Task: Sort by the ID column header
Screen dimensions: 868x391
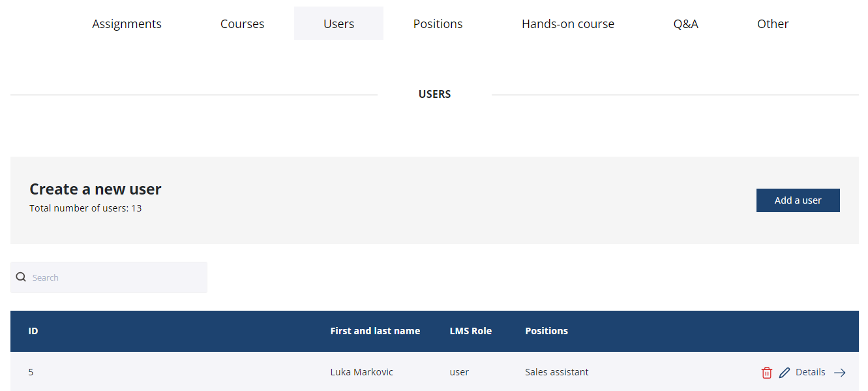Action: (33, 331)
